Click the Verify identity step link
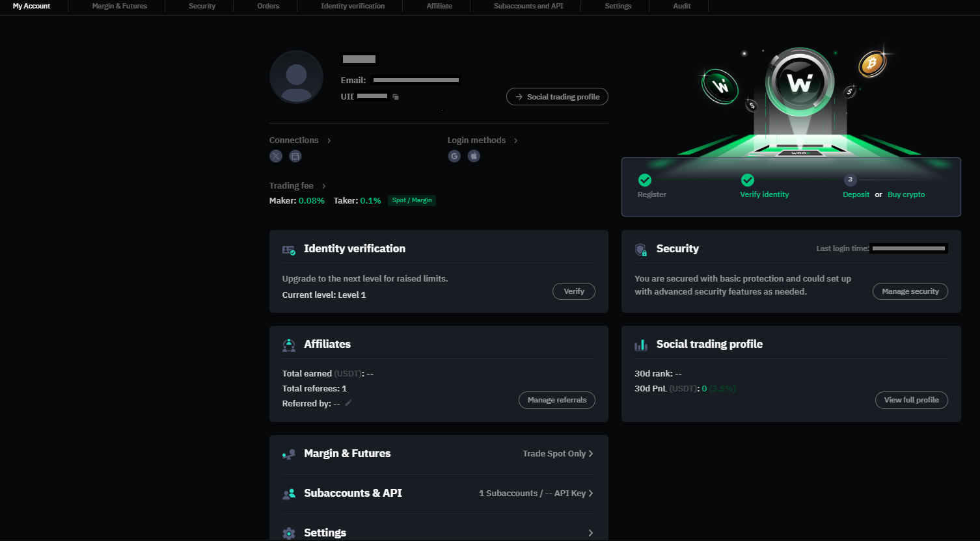 tap(765, 194)
